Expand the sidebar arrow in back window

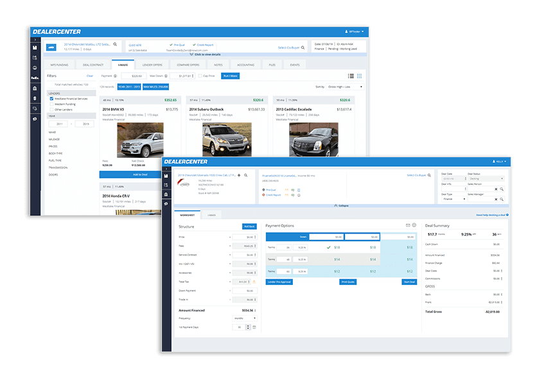[x=35, y=40]
